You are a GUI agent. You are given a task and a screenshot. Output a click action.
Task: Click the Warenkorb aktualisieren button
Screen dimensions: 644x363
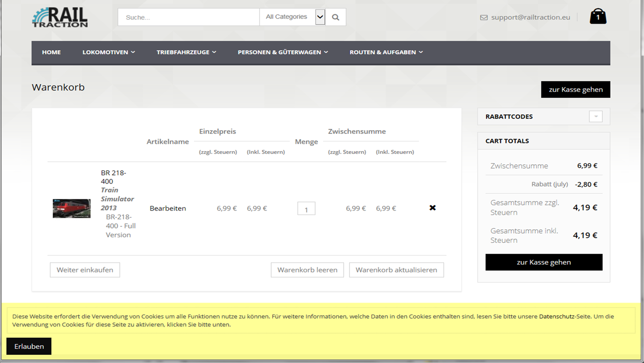pyautogui.click(x=396, y=270)
